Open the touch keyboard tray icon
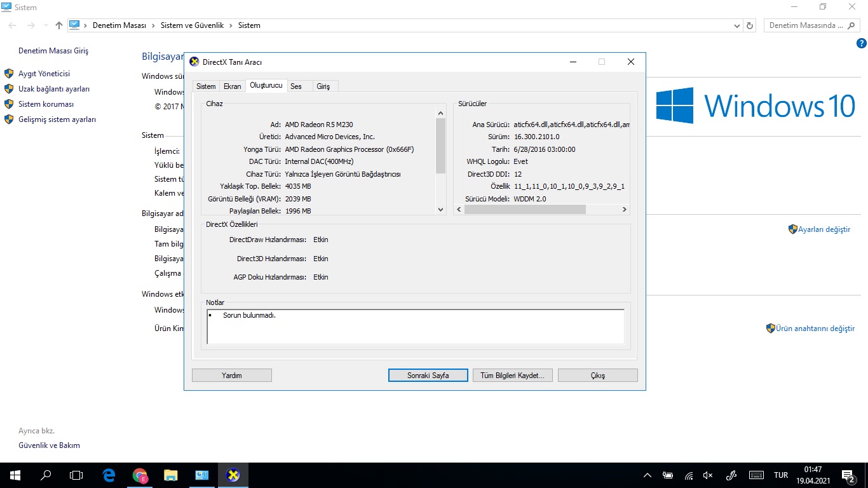 (756, 475)
